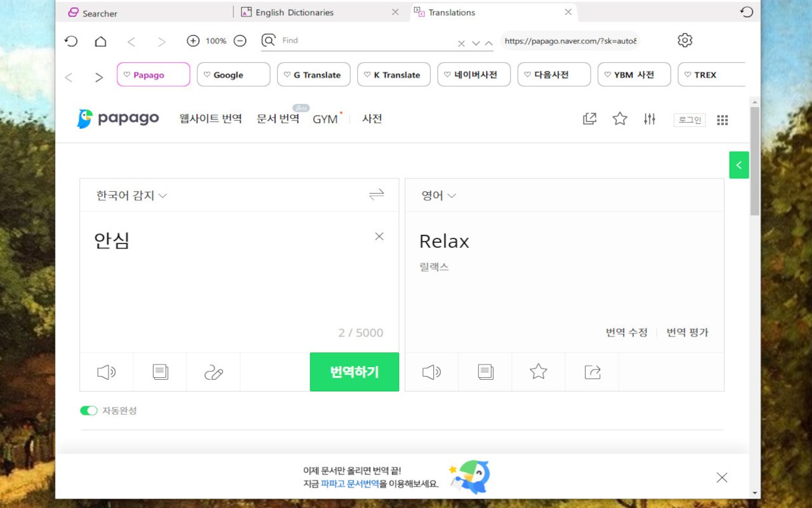Viewport: 812px width, 508px height.
Task: Clear the Find field with X
Action: coord(461,44)
